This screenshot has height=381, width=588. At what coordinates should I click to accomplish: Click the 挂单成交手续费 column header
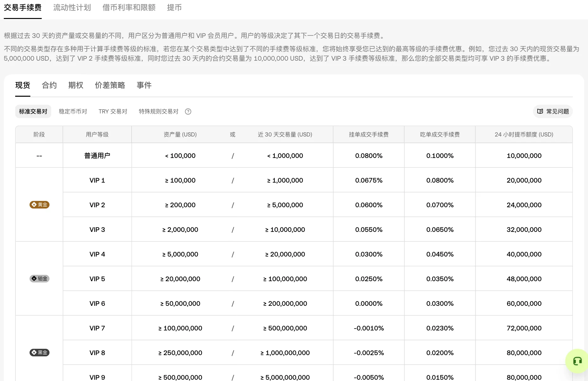[x=369, y=135]
